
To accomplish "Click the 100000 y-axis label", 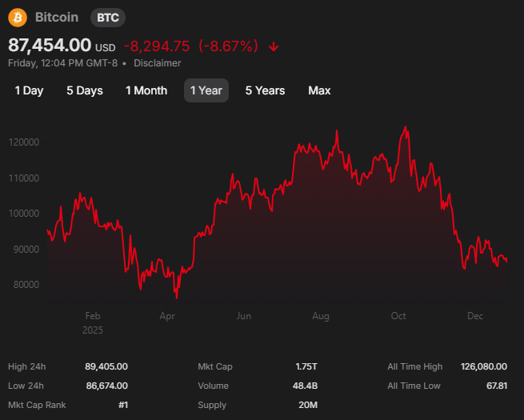I will (x=24, y=214).
